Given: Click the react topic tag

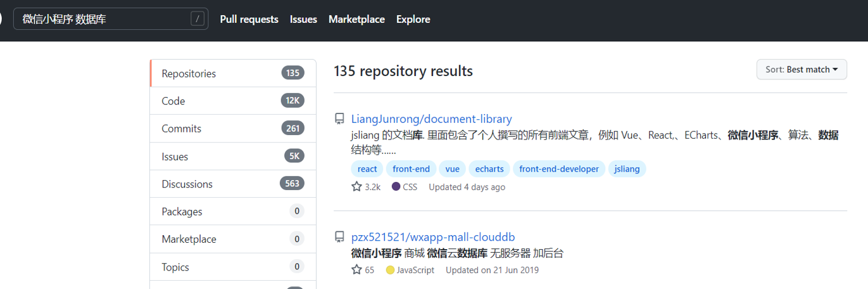Looking at the screenshot, I should [367, 169].
